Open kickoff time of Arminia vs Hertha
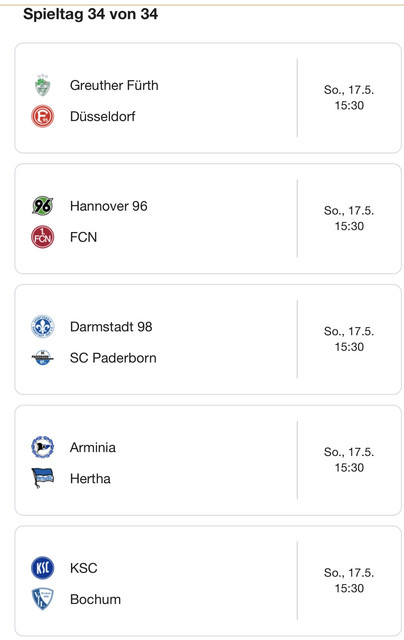The height and width of the screenshot is (640, 404). 349,467
